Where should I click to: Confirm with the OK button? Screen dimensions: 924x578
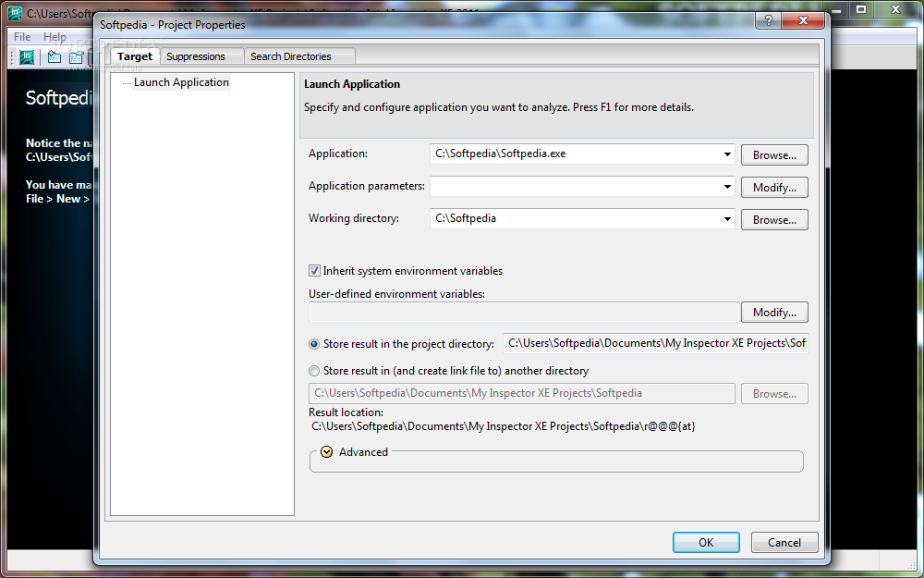706,543
